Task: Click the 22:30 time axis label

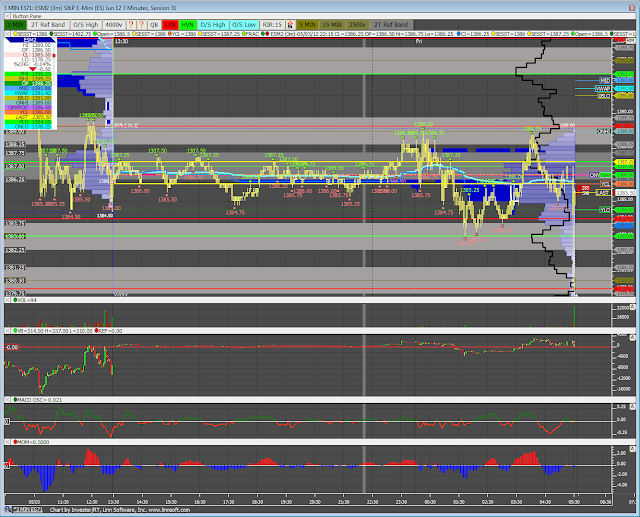Action: (372, 502)
